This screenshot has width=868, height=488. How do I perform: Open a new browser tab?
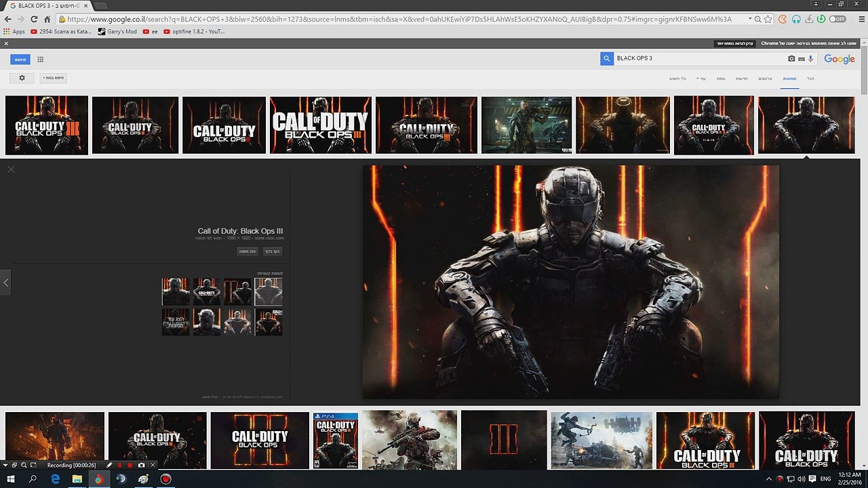pyautogui.click(x=100, y=5)
